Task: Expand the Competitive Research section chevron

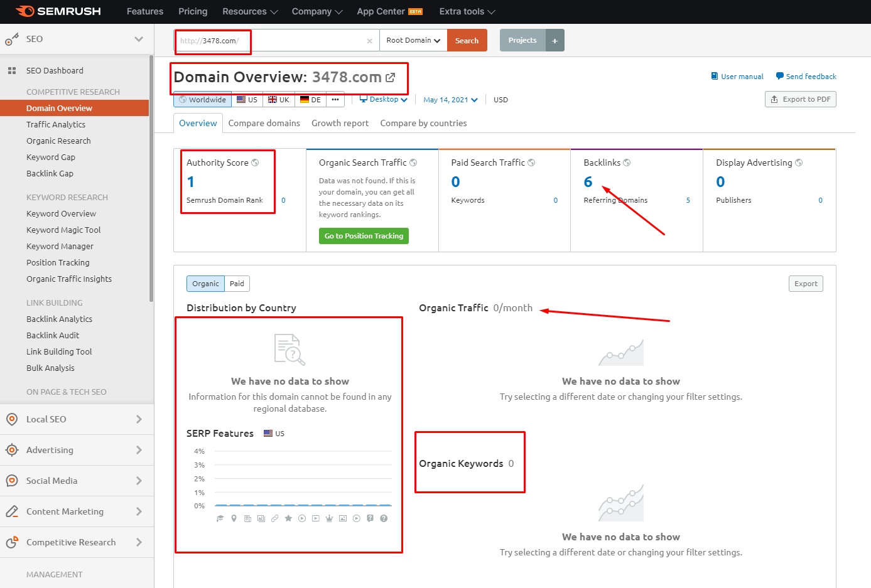Action: (139, 542)
